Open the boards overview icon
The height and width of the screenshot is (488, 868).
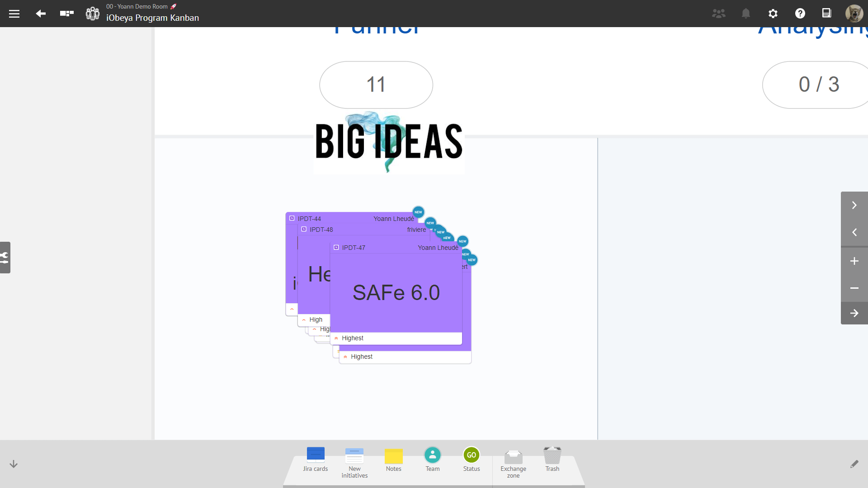coord(67,14)
